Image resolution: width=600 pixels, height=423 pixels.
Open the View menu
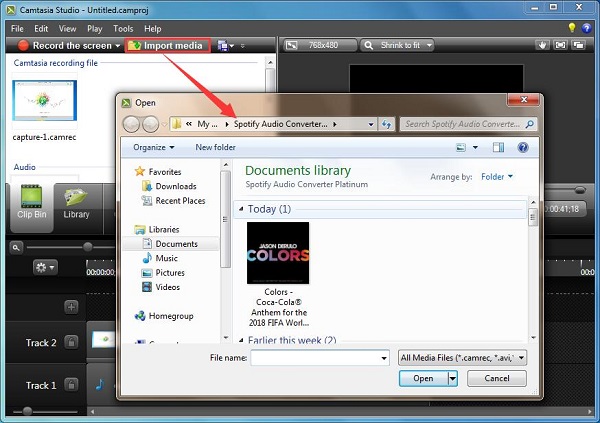tap(67, 29)
